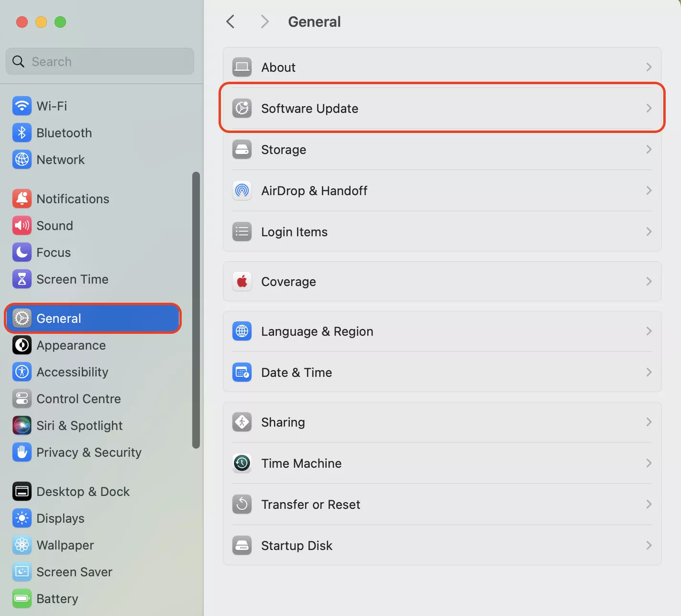Click the Network label in sidebar

[60, 159]
